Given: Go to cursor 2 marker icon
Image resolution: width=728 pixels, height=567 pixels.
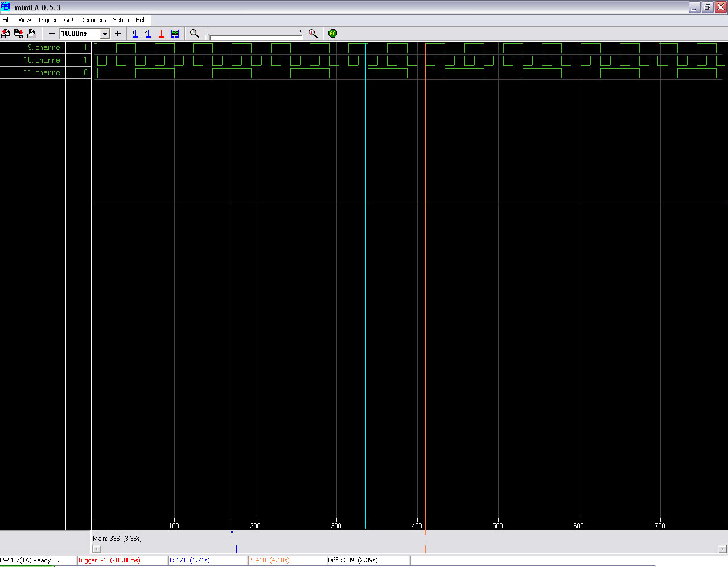Looking at the screenshot, I should point(148,34).
